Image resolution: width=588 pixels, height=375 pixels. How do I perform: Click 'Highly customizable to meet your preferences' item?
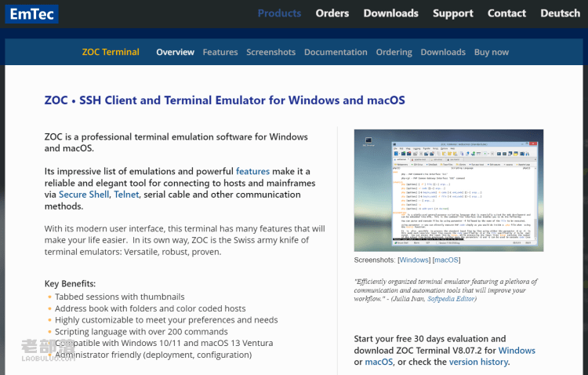166,320
